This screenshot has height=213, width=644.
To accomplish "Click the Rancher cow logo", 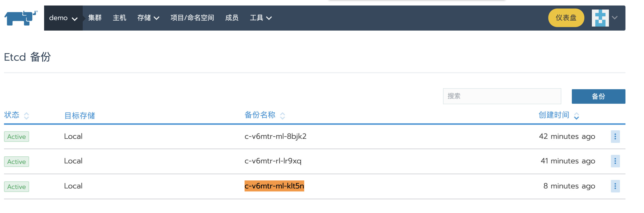I will point(21,18).
